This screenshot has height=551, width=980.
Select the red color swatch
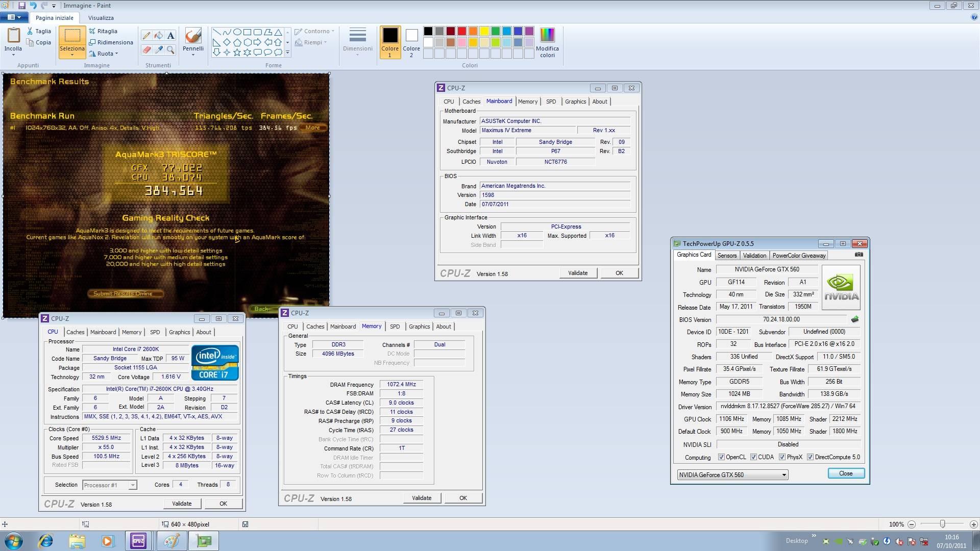click(x=462, y=31)
